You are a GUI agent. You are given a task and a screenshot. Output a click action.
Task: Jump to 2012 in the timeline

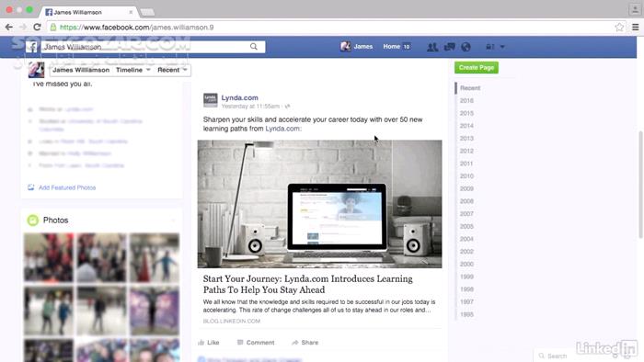click(466, 151)
